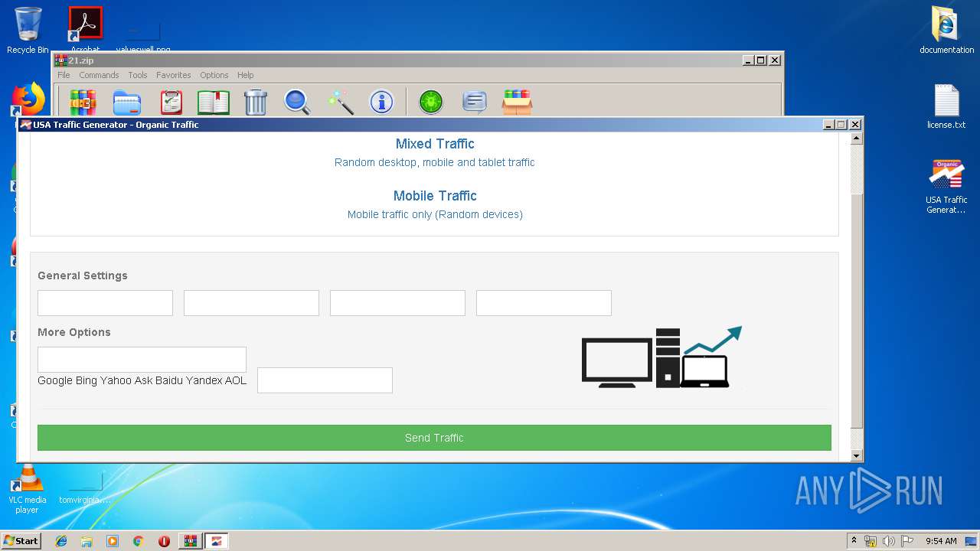Click the Wizard wand icon in WinRAR

[x=340, y=102]
